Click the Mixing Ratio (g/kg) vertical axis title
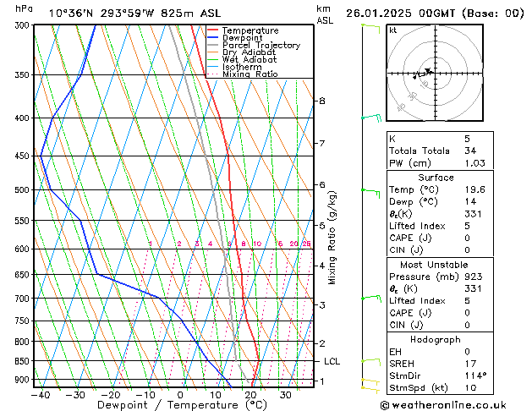The width and height of the screenshot is (532, 411). (332, 238)
